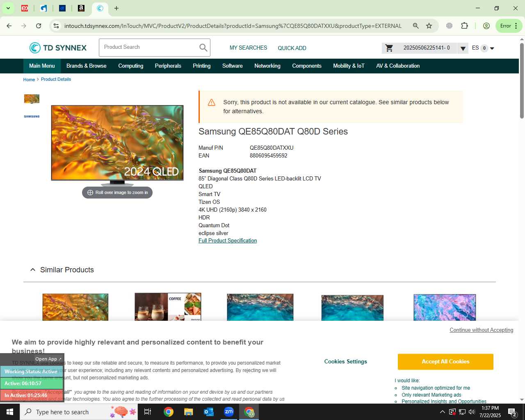Open Brands & Browse menu
This screenshot has width=525, height=420.
(87, 66)
